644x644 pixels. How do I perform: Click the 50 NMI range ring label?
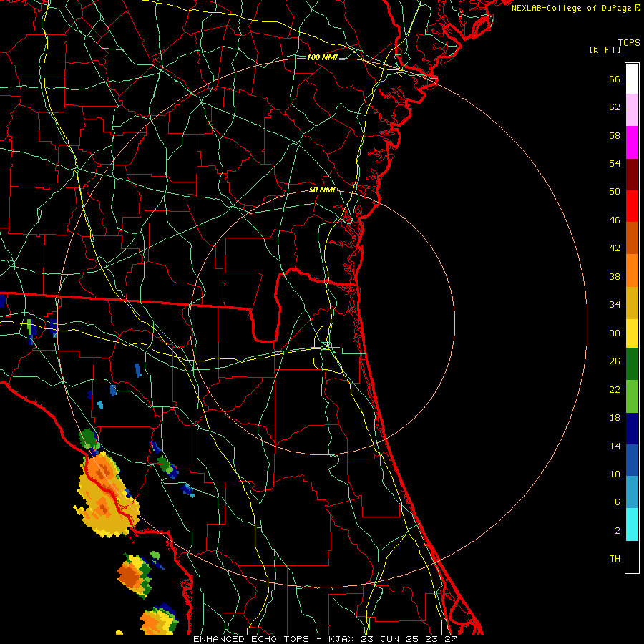(x=323, y=190)
